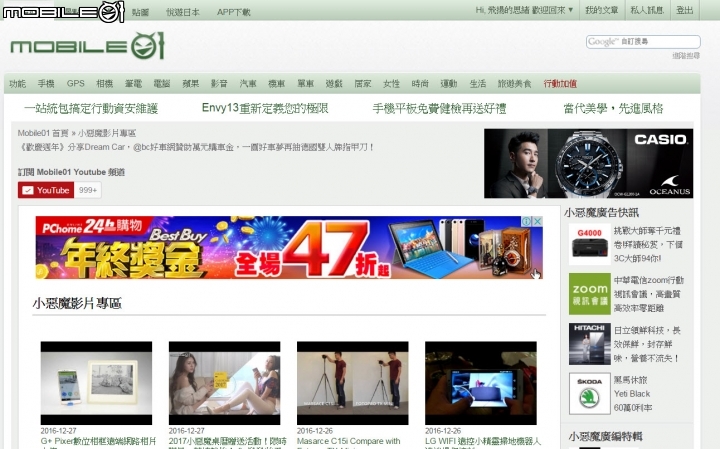Click 登出 to log out
This screenshot has height=449, width=720.
coord(684,10)
